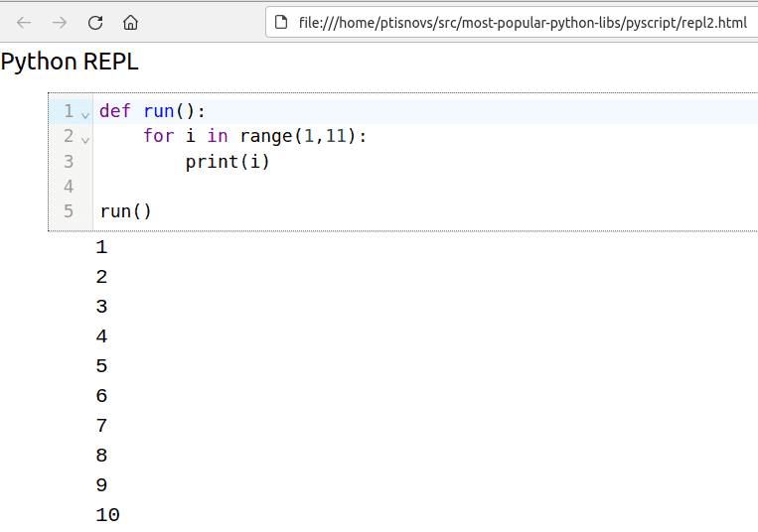The width and height of the screenshot is (758, 532).
Task: Place cursor on empty line 4 of editor
Action: (x=425, y=187)
